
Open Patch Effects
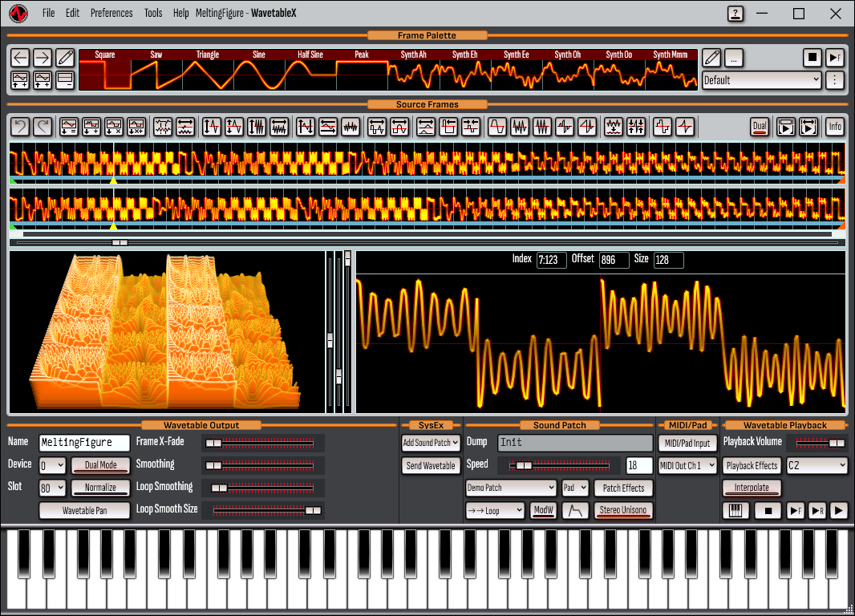(x=623, y=488)
